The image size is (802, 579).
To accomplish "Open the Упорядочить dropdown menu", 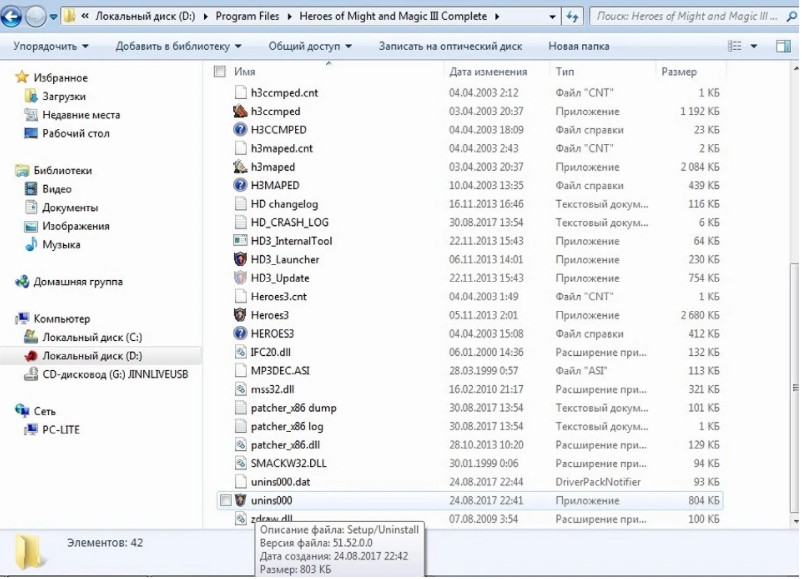I will pos(51,46).
